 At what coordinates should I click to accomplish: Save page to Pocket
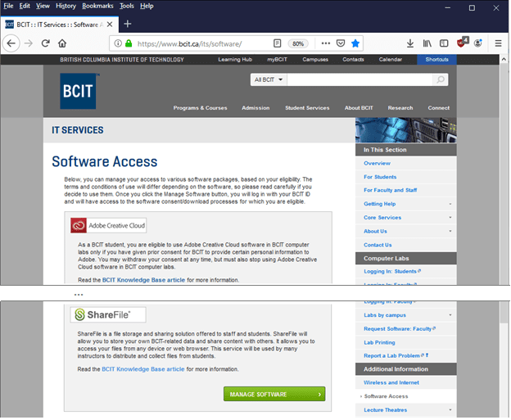pos(341,43)
